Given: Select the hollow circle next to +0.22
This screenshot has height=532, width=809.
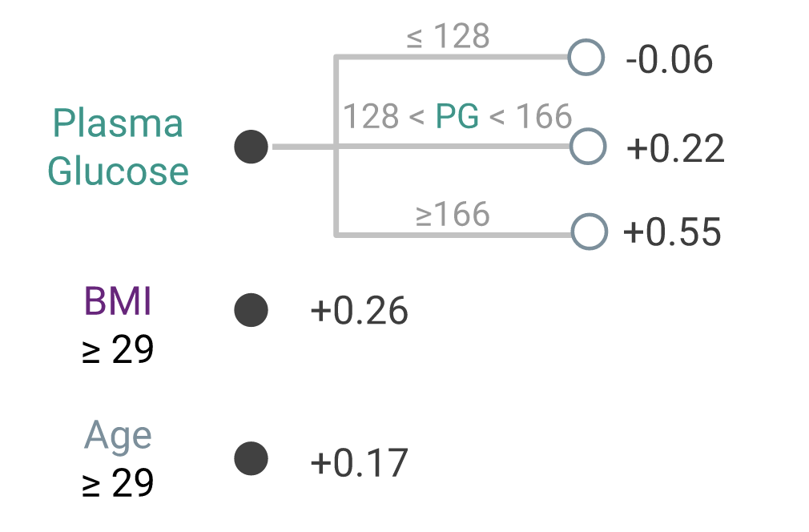Looking at the screenshot, I should tap(588, 147).
